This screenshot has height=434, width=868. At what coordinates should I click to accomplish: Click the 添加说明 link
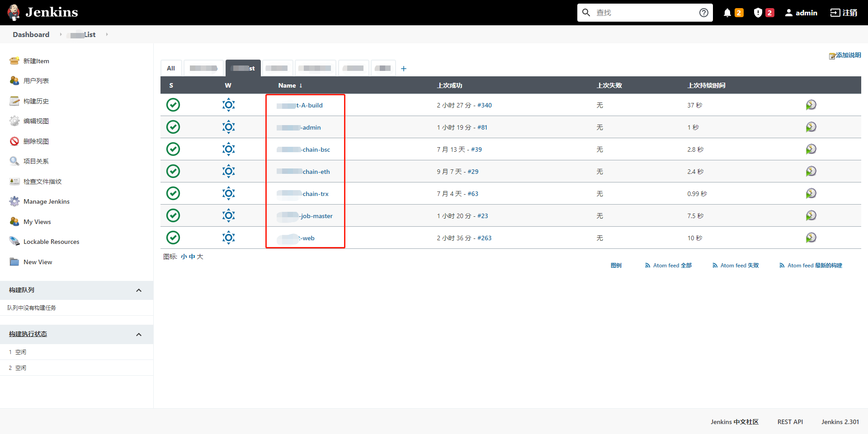pos(845,55)
